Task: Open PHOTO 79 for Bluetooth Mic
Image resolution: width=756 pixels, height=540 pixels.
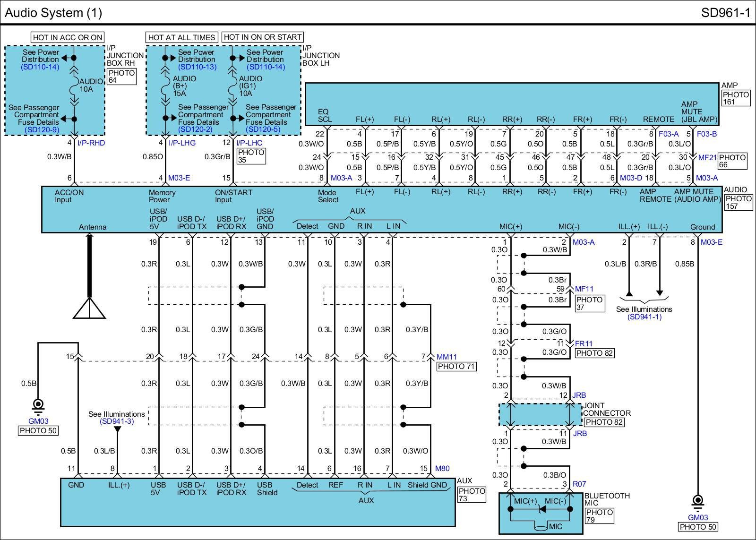Action: point(599,516)
